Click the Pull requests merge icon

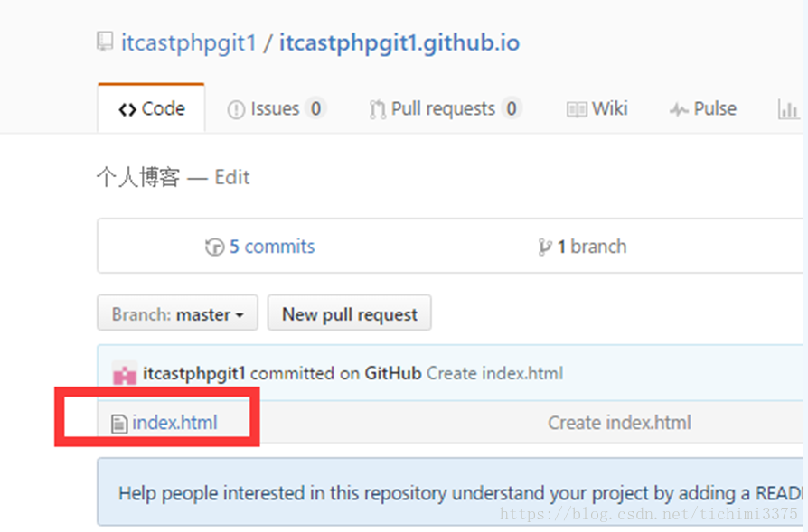point(377,109)
